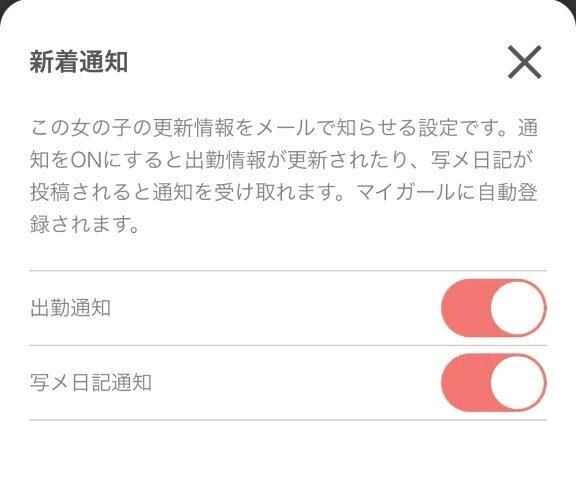Click the blank area below the 写メ日記通知 row
576x492 pixels.
288,456
